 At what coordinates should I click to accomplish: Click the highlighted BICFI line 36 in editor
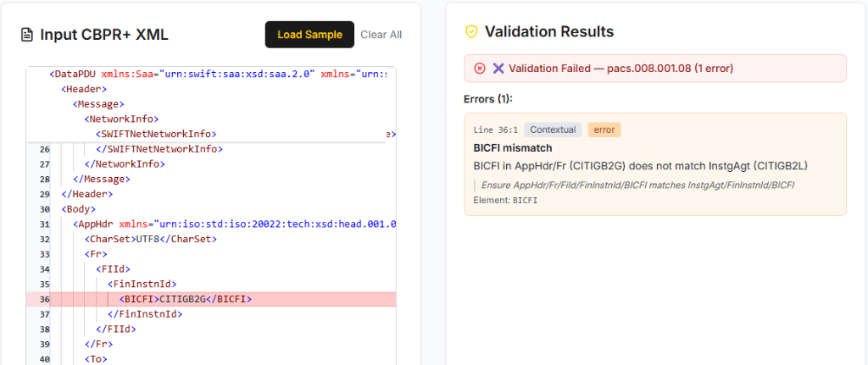click(185, 299)
